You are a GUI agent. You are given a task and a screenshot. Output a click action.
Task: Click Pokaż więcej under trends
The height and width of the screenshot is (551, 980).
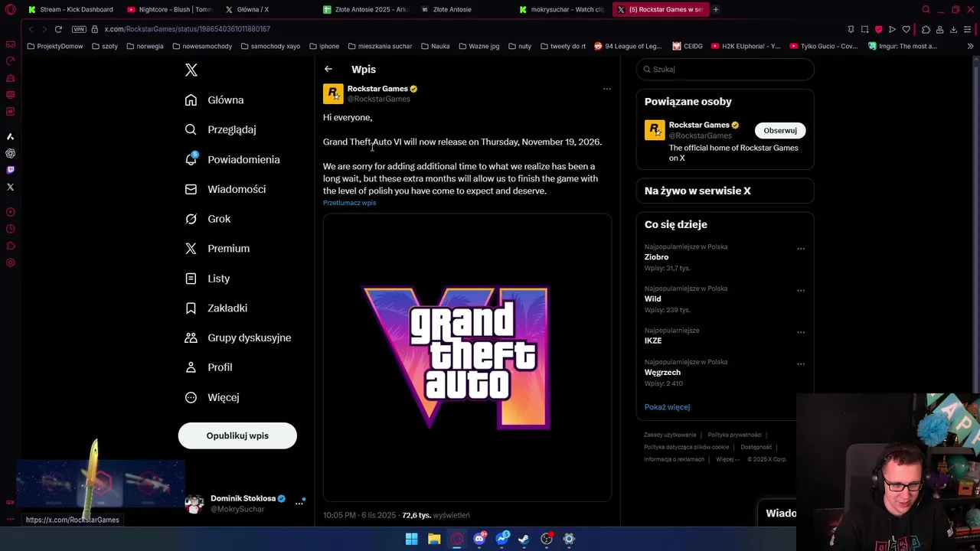pos(667,407)
